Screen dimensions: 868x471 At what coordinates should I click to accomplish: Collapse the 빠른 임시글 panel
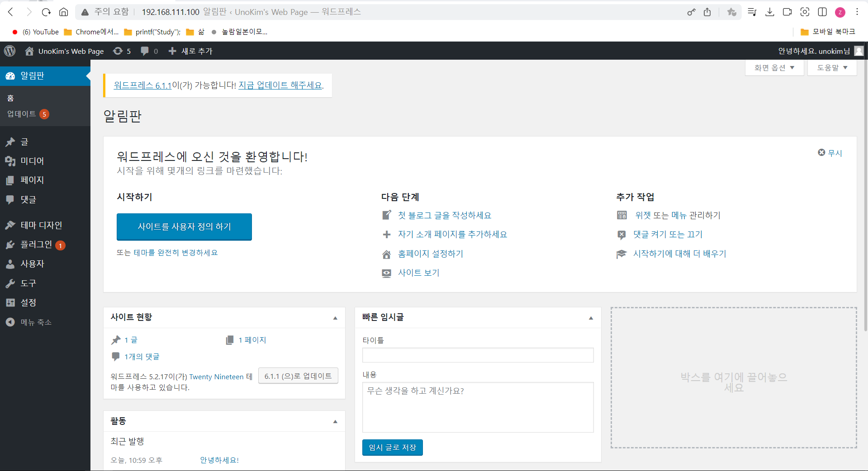tap(591, 318)
